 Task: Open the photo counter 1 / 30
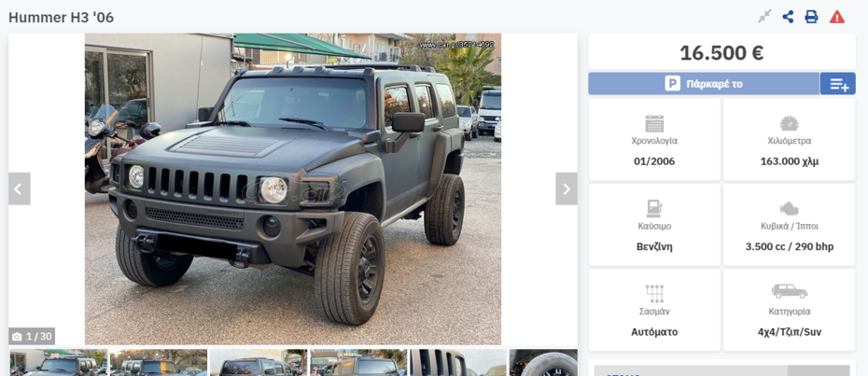32,336
